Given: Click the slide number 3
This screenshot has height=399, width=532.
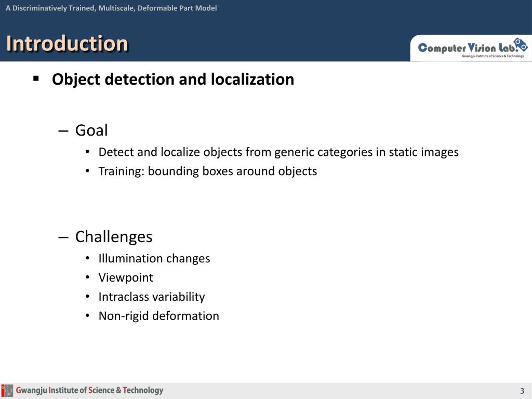Looking at the screenshot, I should [x=522, y=391].
